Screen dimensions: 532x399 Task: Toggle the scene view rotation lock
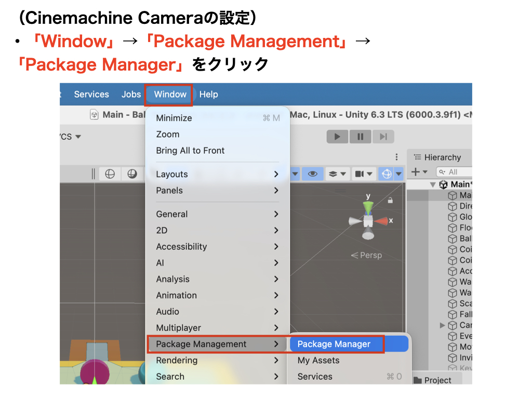[x=390, y=200]
